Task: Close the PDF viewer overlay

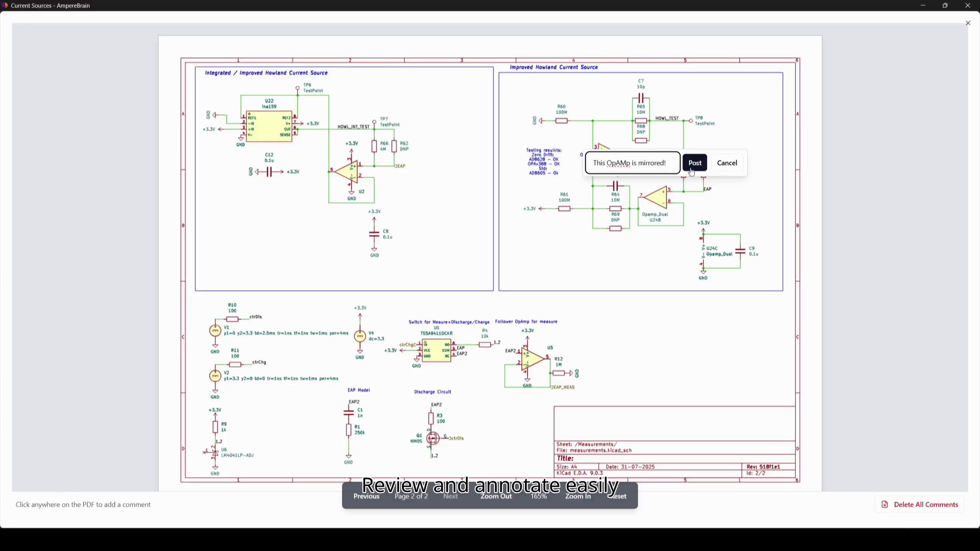Action: coord(968,23)
